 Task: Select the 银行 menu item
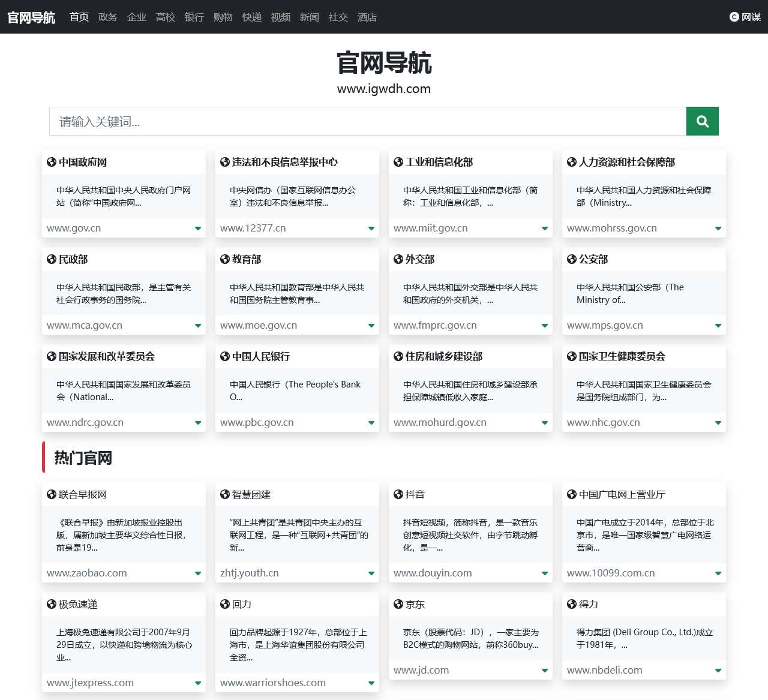(x=194, y=17)
